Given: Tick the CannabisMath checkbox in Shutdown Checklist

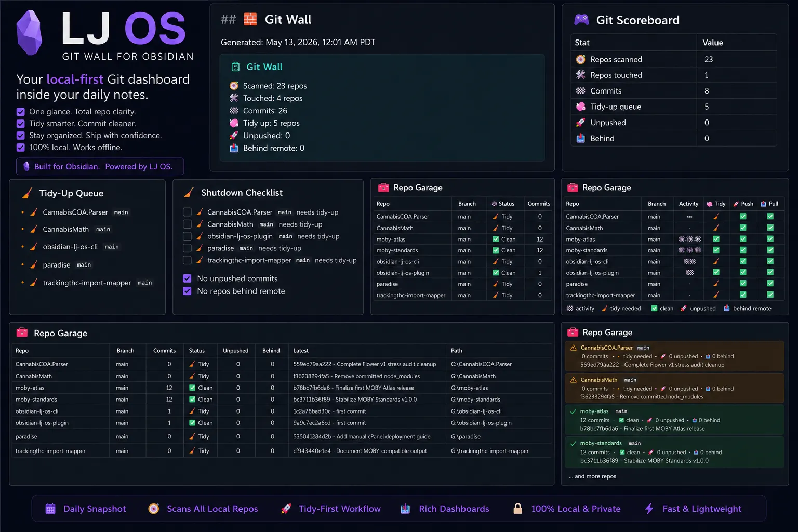Looking at the screenshot, I should click(187, 224).
